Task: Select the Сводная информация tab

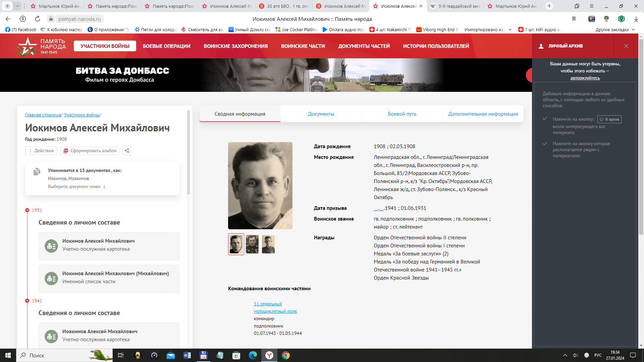Action: (240, 114)
